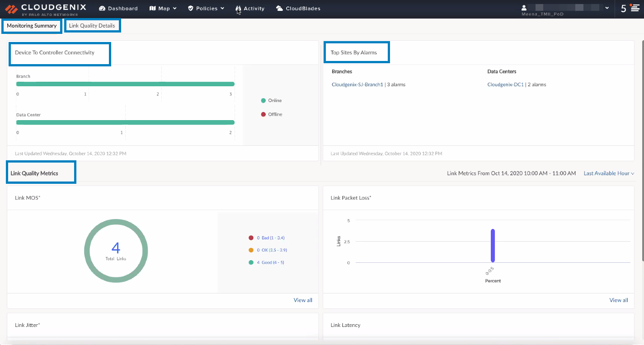Click the CloudGenix logo icon

pyautogui.click(x=11, y=9)
